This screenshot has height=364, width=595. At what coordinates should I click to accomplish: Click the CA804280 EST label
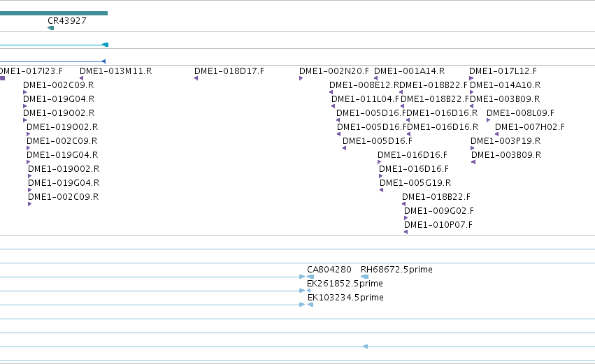(x=329, y=270)
